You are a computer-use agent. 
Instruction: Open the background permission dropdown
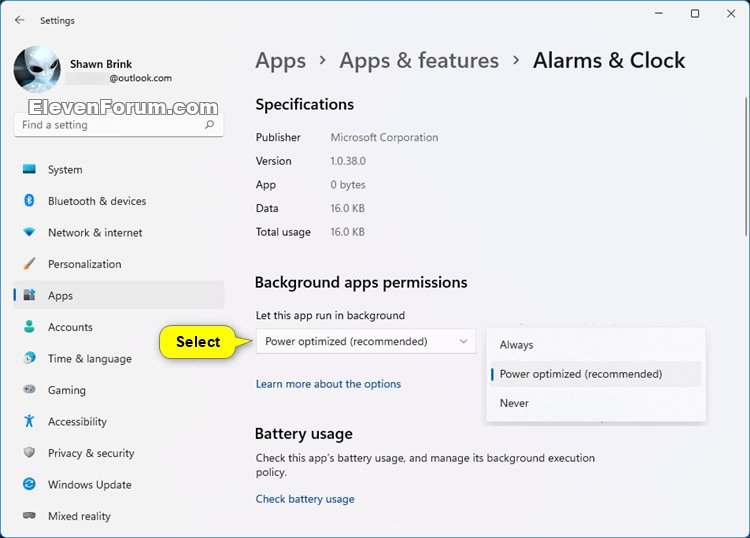(366, 341)
